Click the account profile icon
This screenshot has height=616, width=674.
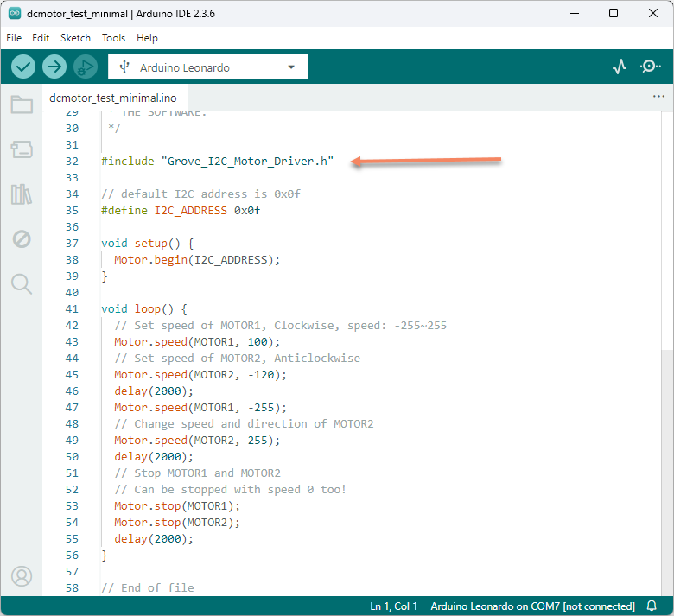pyautogui.click(x=22, y=575)
